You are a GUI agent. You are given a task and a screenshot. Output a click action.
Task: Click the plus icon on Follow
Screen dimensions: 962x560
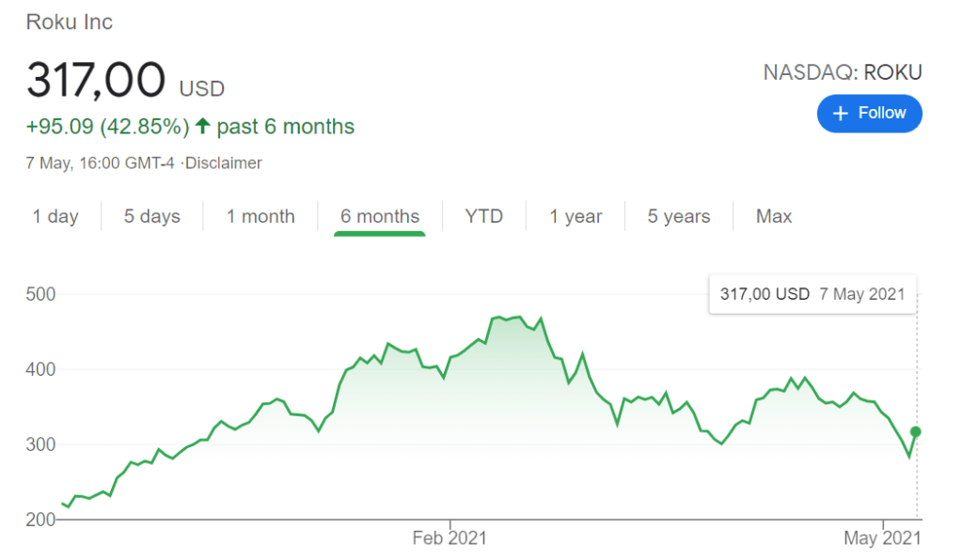[841, 114]
